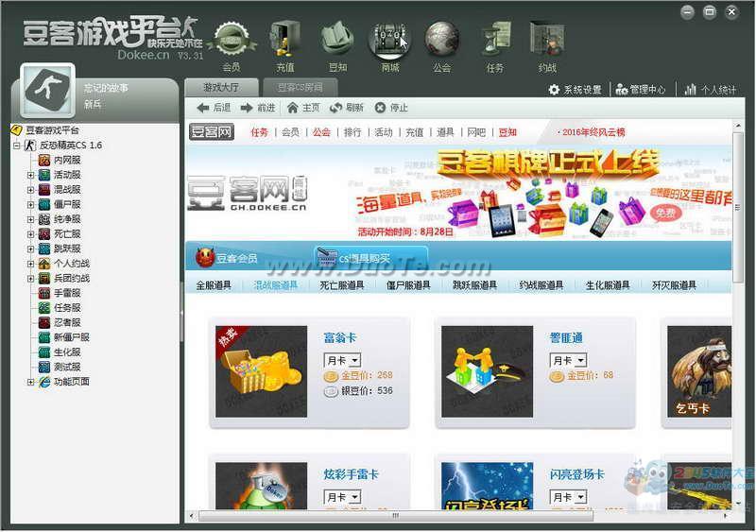Open the 商城 shop icon
Screen dimensions: 756x532
pos(389,40)
